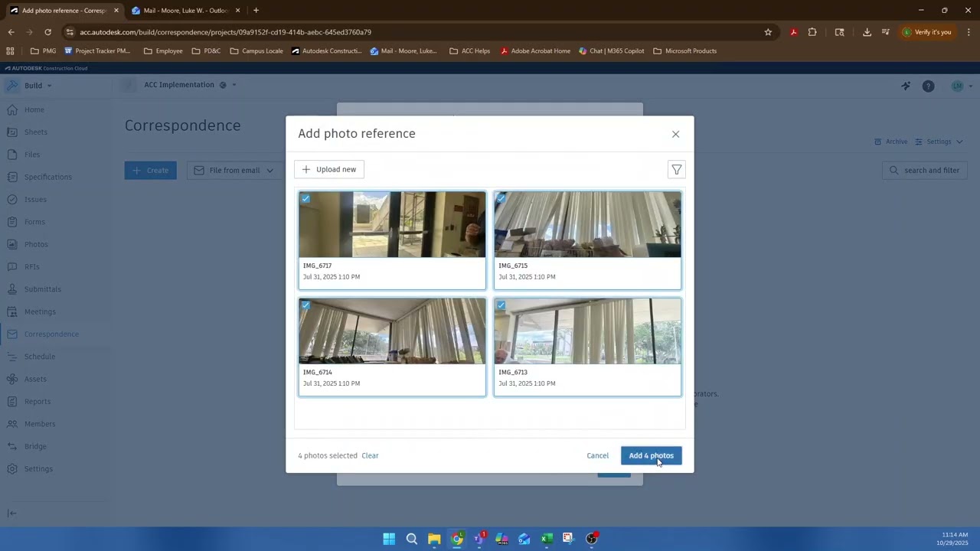Open Chat M365 Copilot bookmark

(x=611, y=51)
